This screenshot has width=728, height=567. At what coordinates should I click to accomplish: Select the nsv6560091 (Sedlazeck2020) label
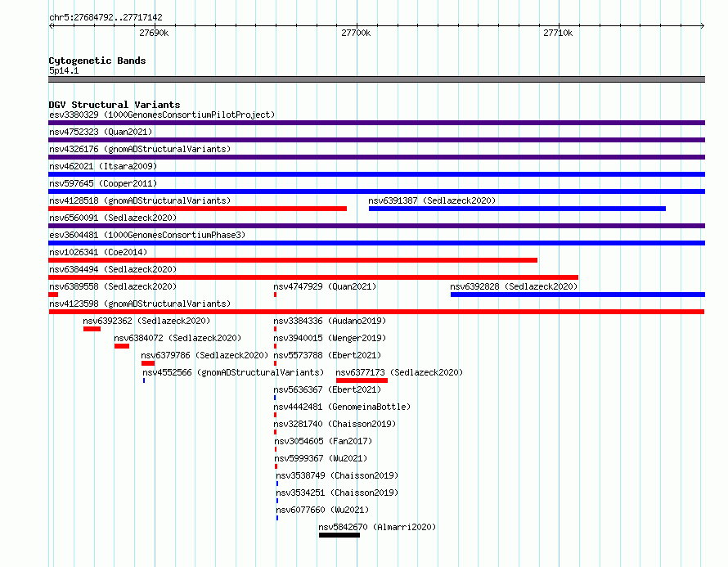click(113, 218)
